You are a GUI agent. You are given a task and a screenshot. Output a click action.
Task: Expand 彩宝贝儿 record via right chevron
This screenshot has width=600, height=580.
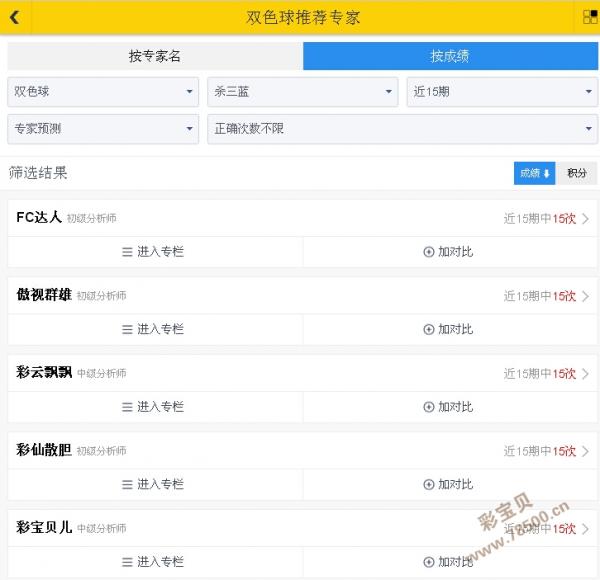tap(585, 529)
